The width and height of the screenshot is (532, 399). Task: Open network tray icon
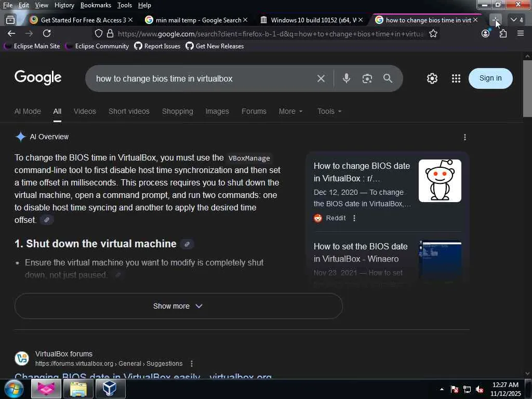(x=467, y=389)
